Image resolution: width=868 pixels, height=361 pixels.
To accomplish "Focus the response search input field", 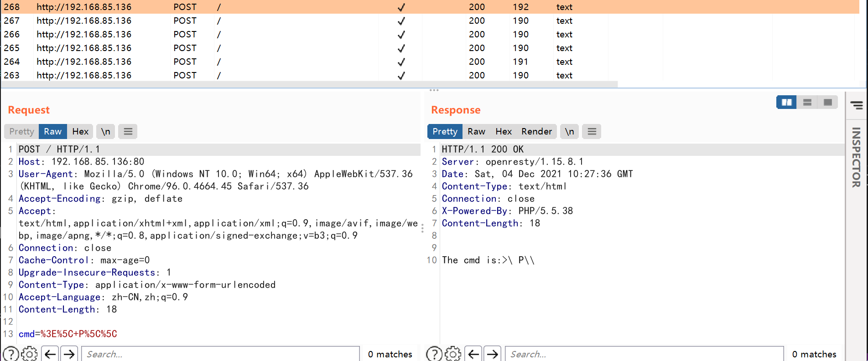I will click(x=645, y=354).
